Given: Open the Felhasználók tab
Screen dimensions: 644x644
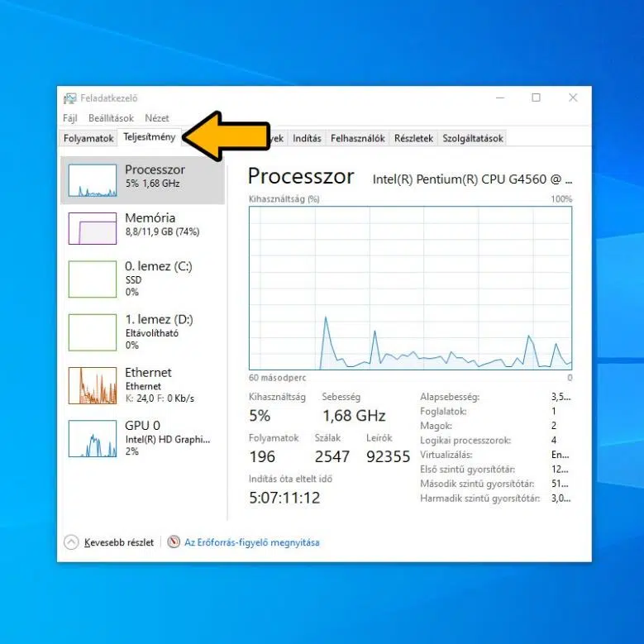Looking at the screenshot, I should pos(358,138).
